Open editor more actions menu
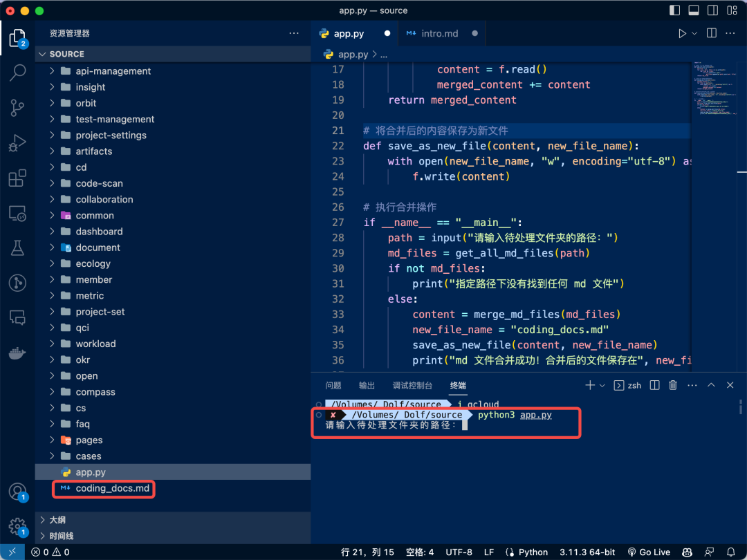Image resolution: width=747 pixels, height=560 pixels. [730, 33]
